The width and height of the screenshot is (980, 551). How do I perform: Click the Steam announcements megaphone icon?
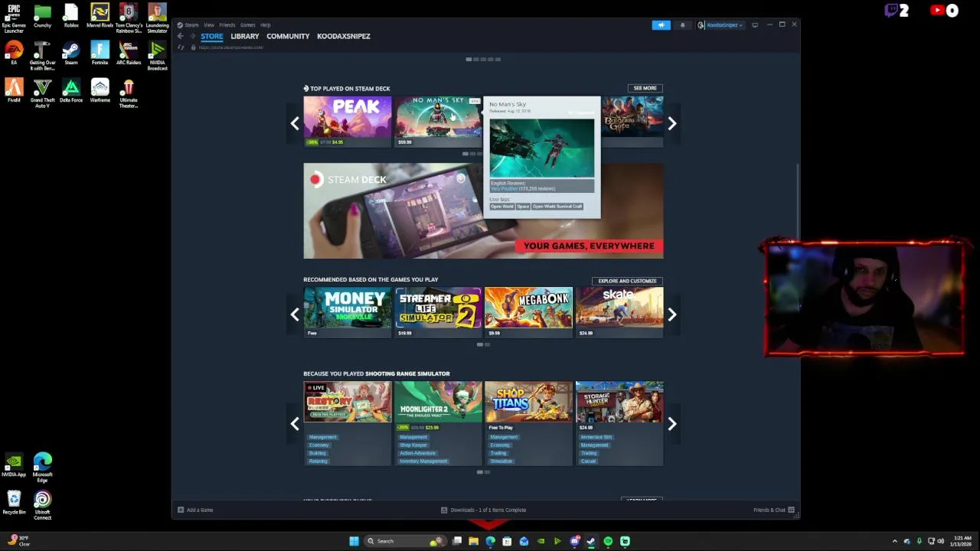pyautogui.click(x=661, y=25)
